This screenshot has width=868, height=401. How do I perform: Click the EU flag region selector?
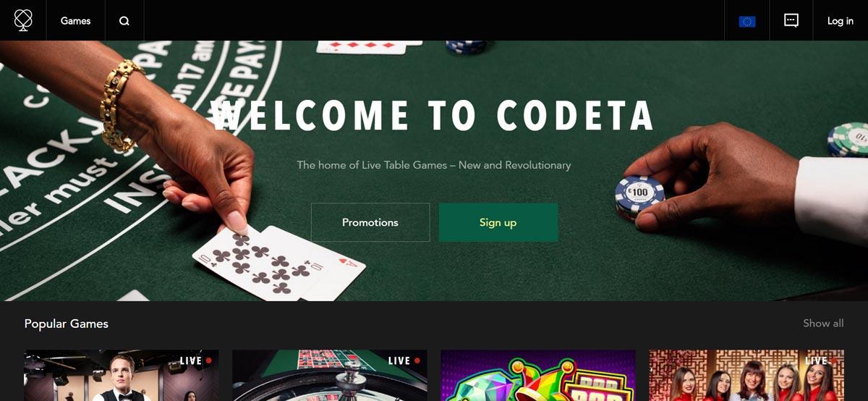click(x=747, y=22)
